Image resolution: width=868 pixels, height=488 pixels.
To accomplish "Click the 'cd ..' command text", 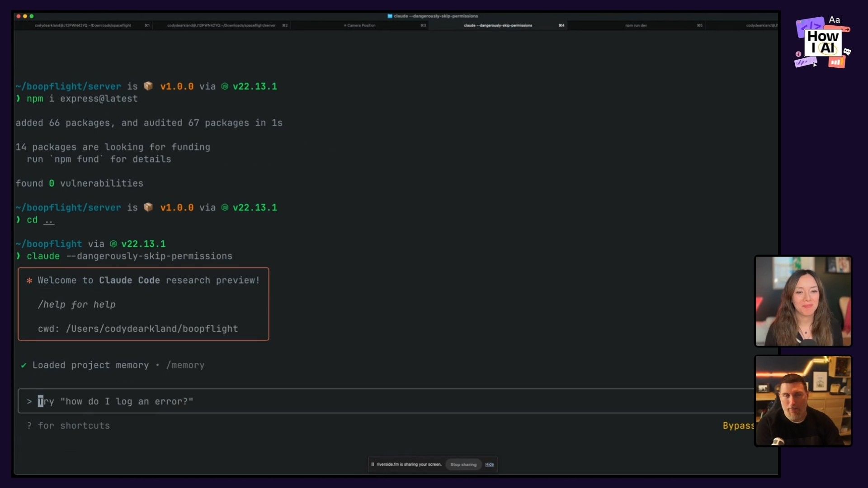I will click(40, 220).
